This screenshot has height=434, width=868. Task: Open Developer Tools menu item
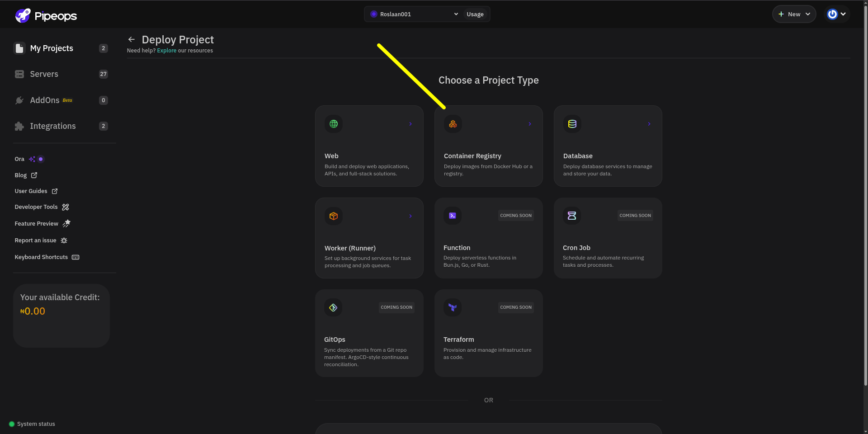point(42,207)
